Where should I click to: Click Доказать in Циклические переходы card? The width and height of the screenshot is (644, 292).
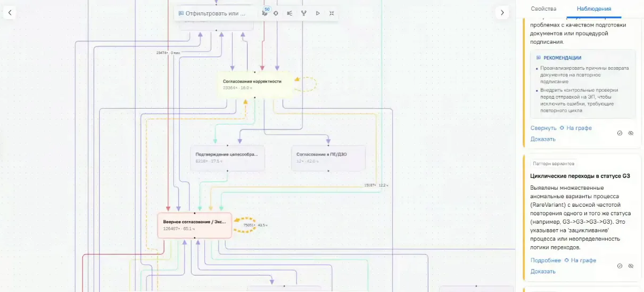tap(543, 271)
